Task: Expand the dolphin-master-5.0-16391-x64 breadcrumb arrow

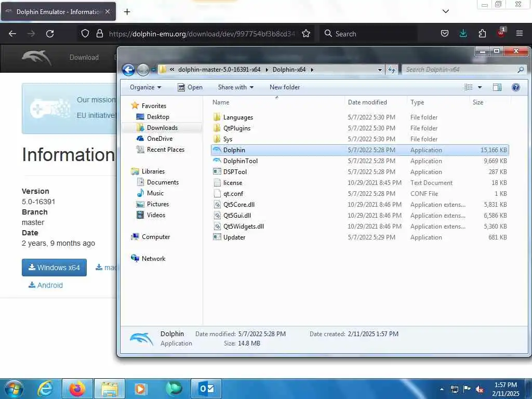Action: pyautogui.click(x=267, y=70)
